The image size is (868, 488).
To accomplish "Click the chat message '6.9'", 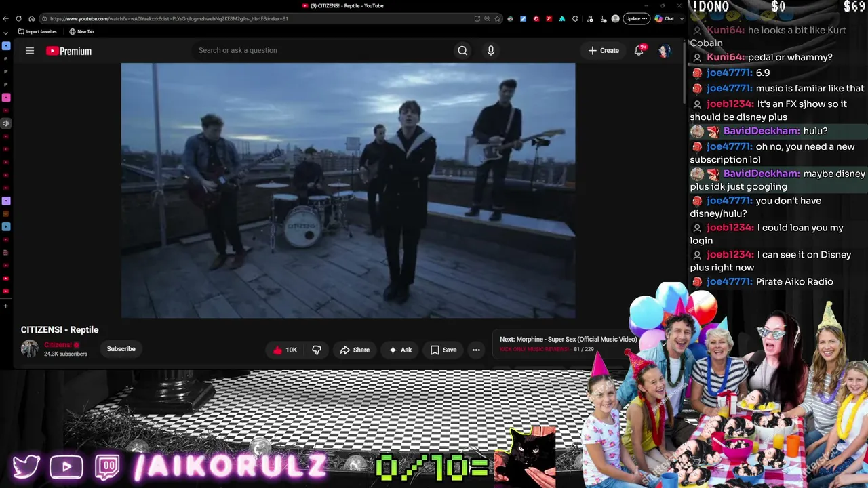I will click(x=763, y=73).
